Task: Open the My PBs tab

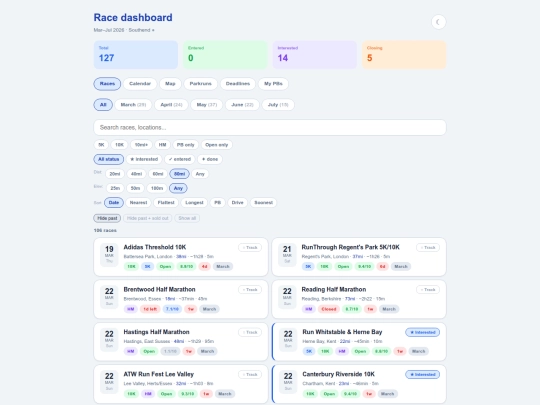Action: 273,84
